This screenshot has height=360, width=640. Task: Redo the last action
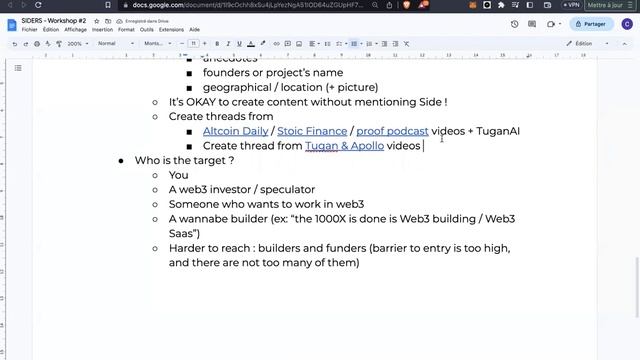pos(26,44)
